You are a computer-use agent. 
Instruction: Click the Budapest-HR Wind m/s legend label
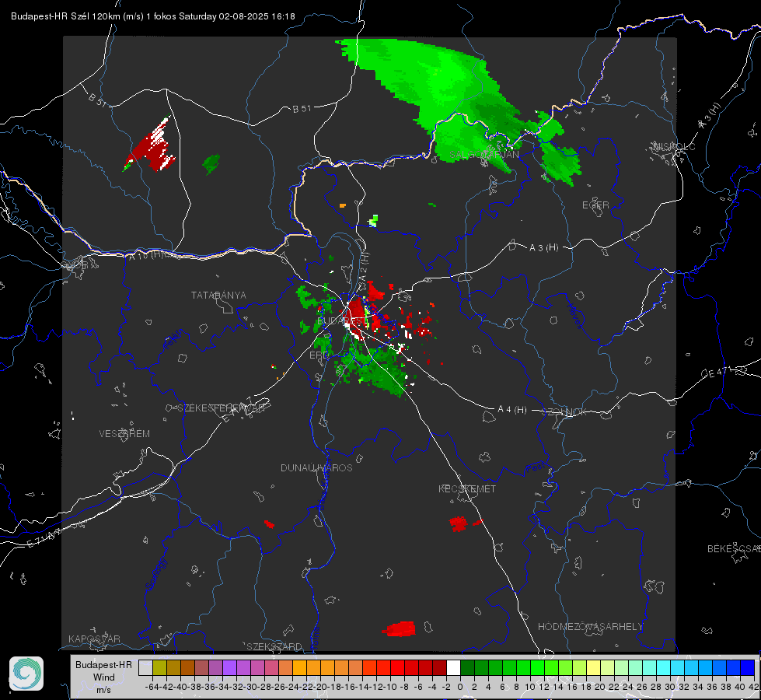[103, 677]
